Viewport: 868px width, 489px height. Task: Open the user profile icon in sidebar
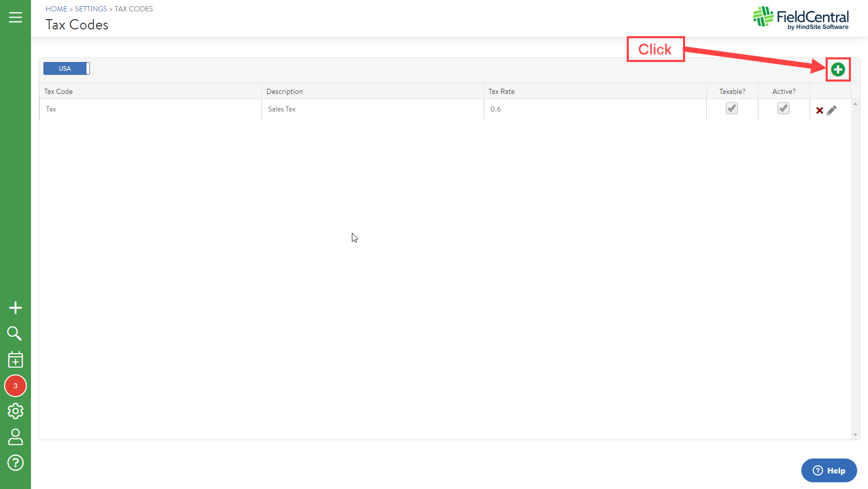tap(16, 437)
